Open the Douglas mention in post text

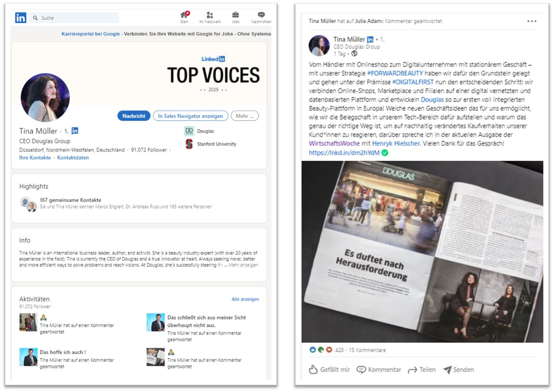click(432, 100)
